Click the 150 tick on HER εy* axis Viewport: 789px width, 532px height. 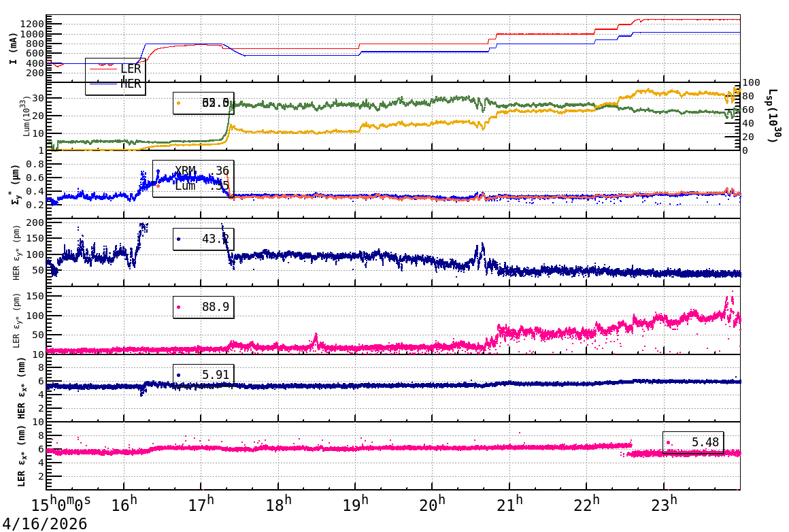[x=36, y=239]
